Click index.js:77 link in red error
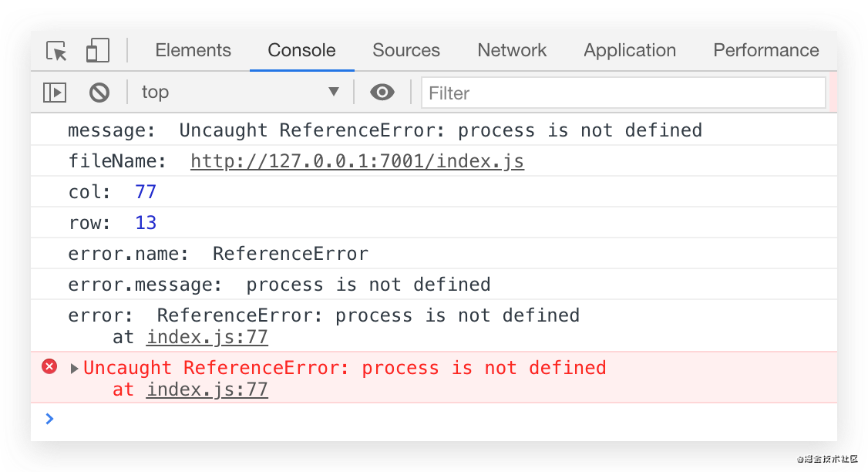This screenshot has height=472, width=868. (207, 389)
